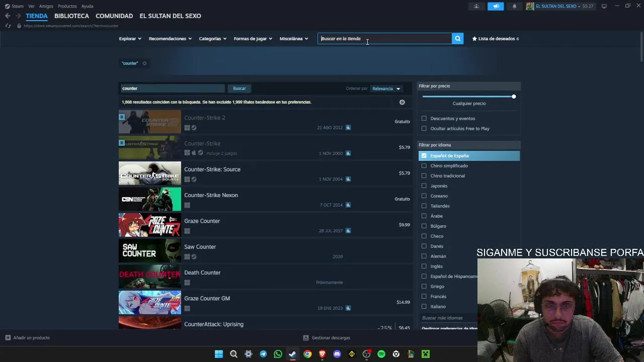Remove the "counter" search tag
Image resolution: width=644 pixels, height=362 pixels.
pos(144,63)
